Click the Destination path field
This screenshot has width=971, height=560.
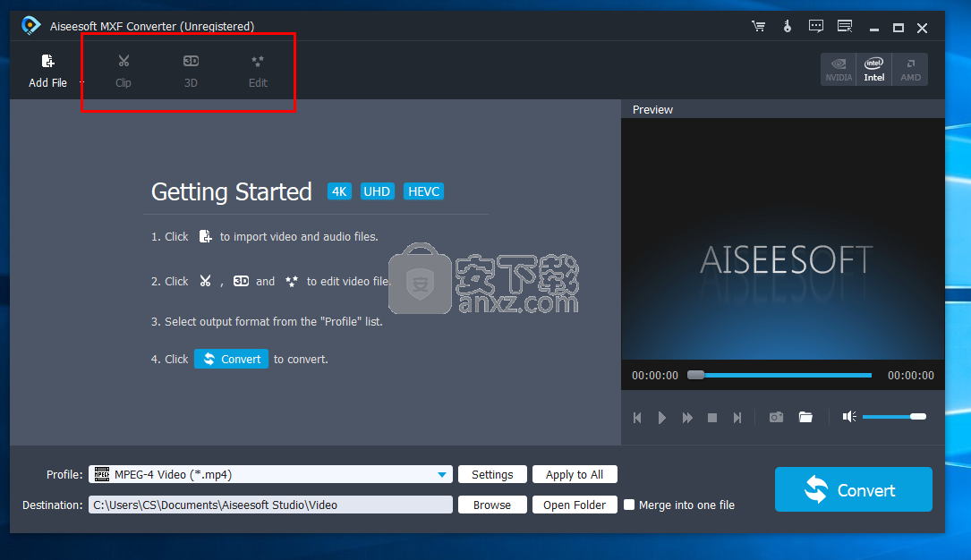point(270,505)
